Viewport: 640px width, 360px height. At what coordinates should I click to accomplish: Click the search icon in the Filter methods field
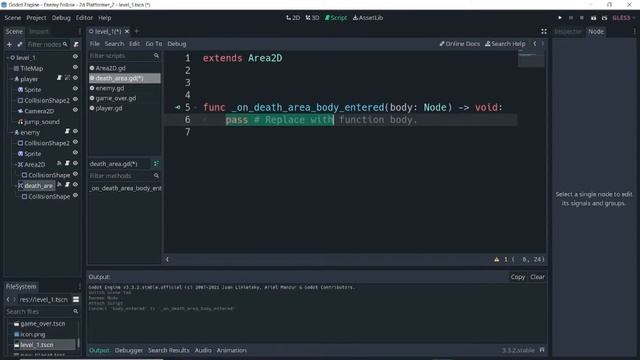pyautogui.click(x=156, y=176)
